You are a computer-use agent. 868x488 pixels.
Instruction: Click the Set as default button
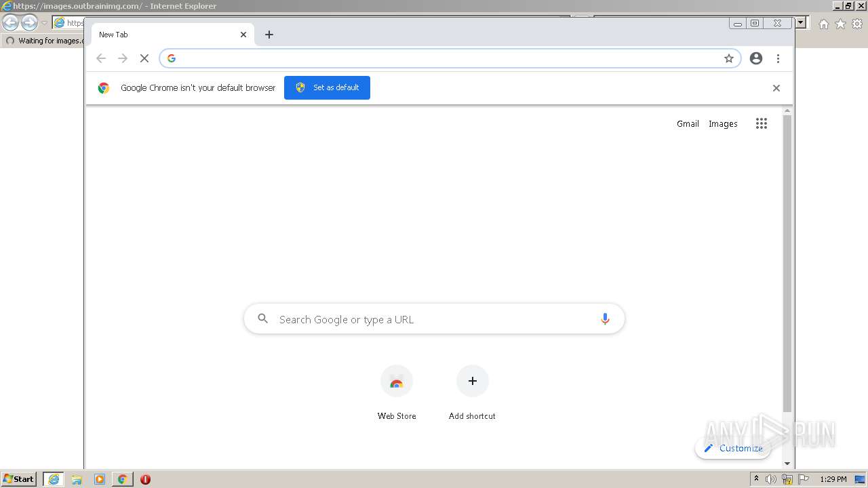327,87
